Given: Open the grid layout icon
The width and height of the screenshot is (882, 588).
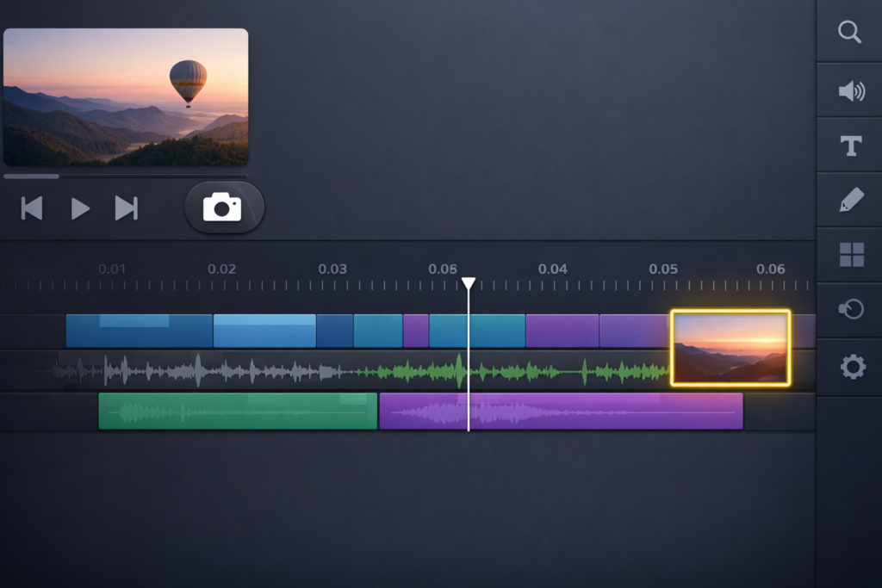Looking at the screenshot, I should click(850, 255).
